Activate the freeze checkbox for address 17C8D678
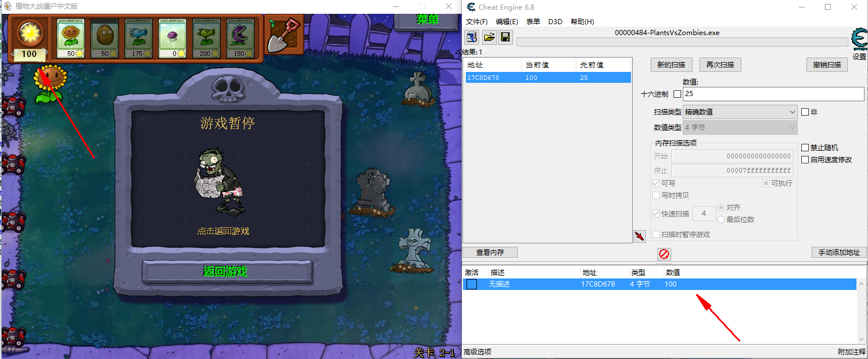 coord(472,284)
